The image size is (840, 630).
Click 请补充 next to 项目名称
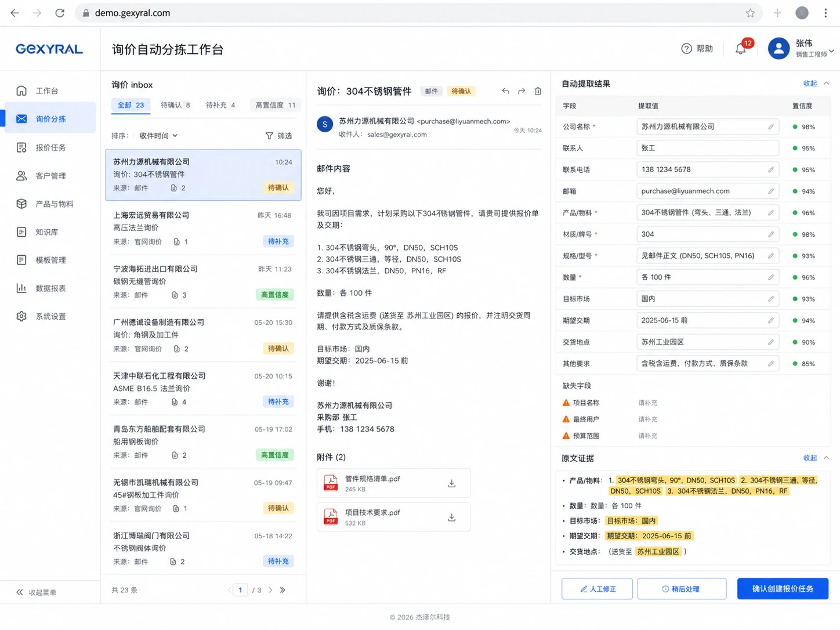[x=647, y=403]
